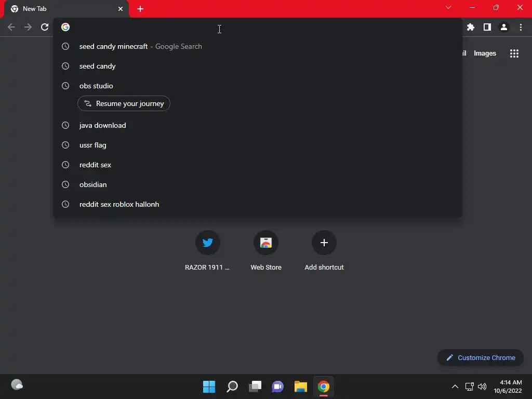532x399 pixels.
Task: Close the New Tab tab
Action: (121, 9)
